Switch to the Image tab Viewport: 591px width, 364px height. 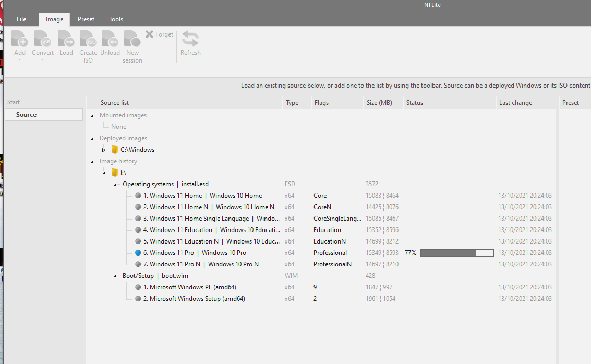[x=54, y=19]
